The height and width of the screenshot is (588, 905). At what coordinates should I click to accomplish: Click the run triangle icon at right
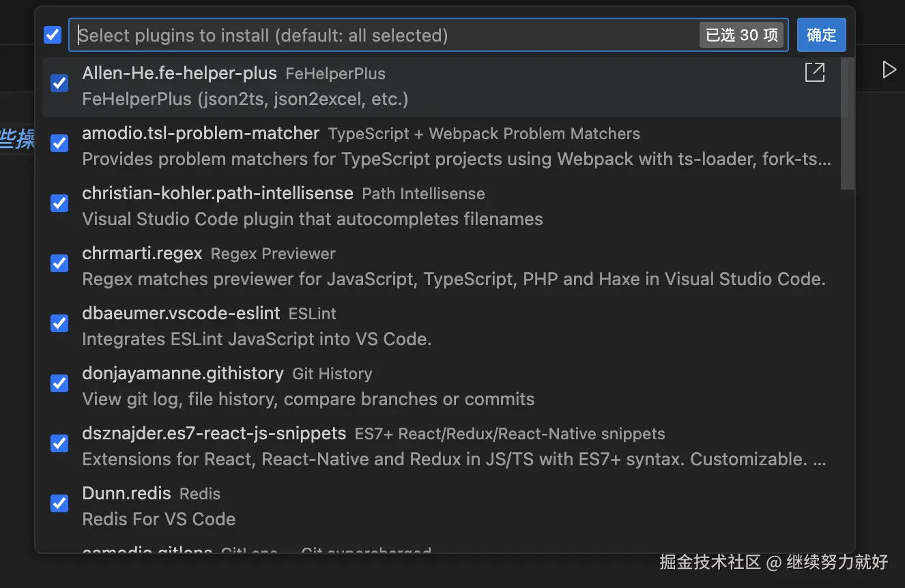point(889,70)
